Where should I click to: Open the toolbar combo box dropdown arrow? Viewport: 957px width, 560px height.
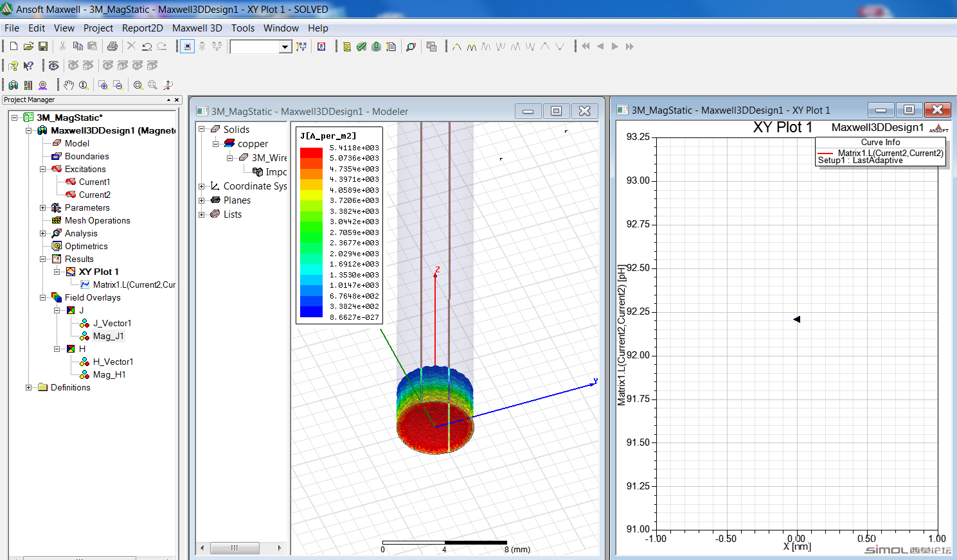click(x=285, y=47)
